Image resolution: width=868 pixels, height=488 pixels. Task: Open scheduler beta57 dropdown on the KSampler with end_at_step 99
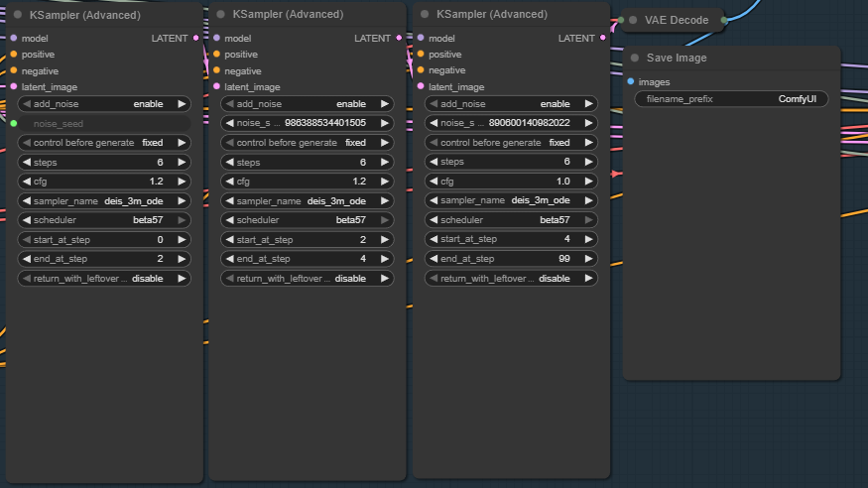(x=511, y=219)
